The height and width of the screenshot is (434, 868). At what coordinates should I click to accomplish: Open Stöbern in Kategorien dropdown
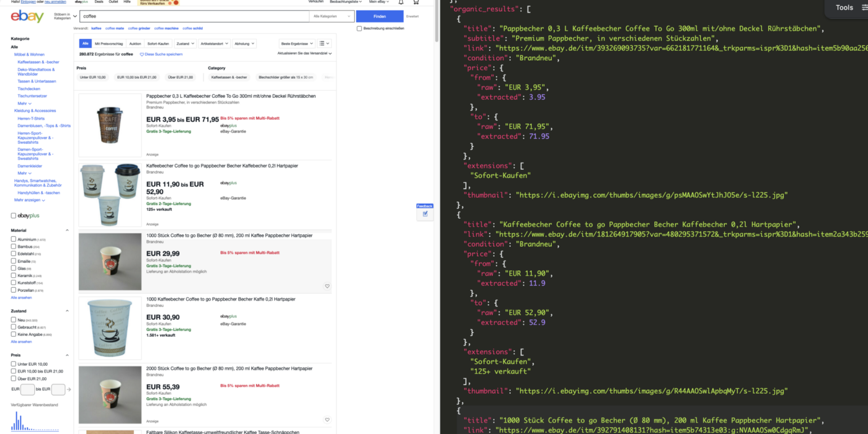click(65, 16)
